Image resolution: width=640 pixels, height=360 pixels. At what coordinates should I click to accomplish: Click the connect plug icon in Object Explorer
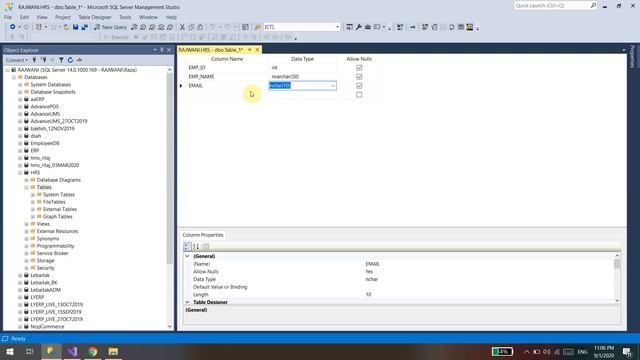coord(34,60)
